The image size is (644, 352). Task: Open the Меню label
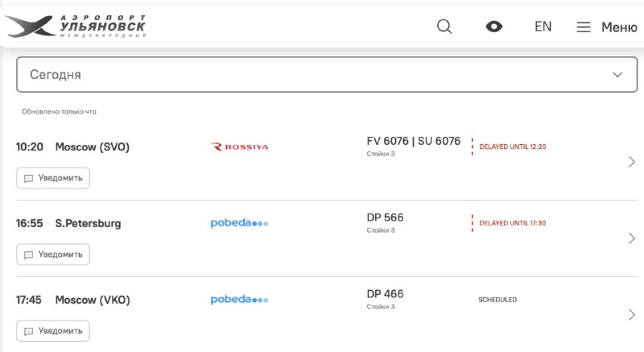point(619,27)
